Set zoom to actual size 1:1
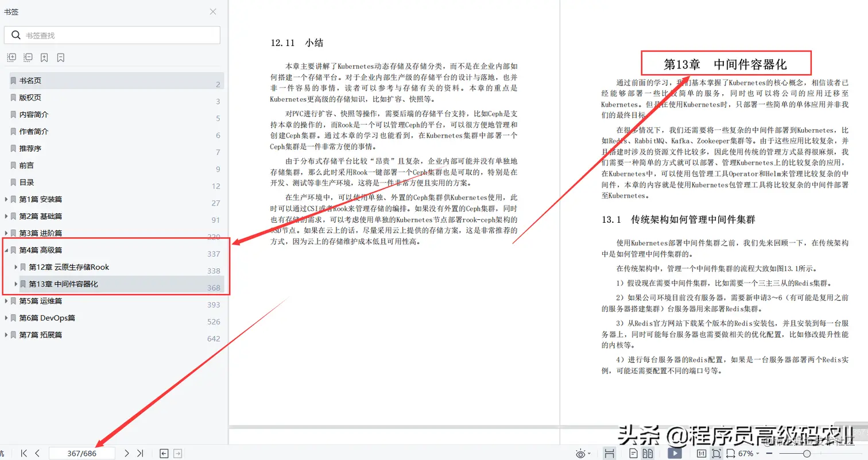The image size is (868, 460). click(x=700, y=454)
